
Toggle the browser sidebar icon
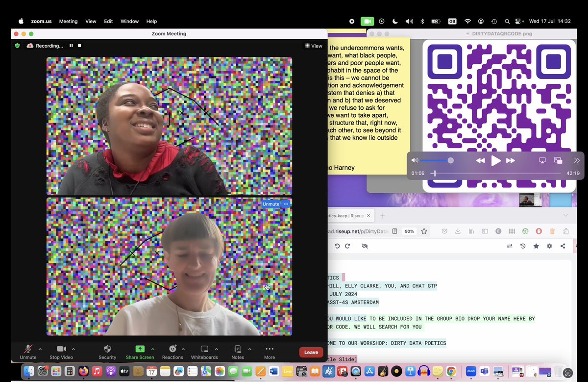click(485, 231)
